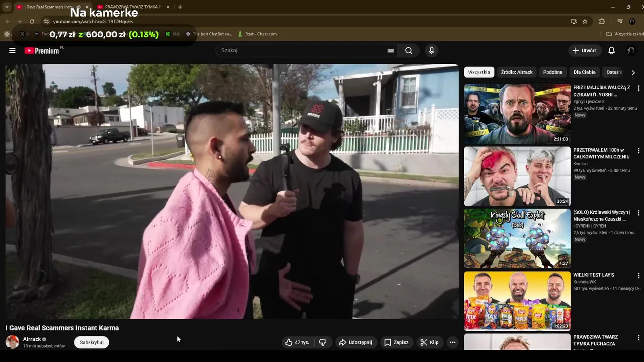Select the Wszystkie filter chip
The width and height of the screenshot is (644, 362).
[x=479, y=72]
